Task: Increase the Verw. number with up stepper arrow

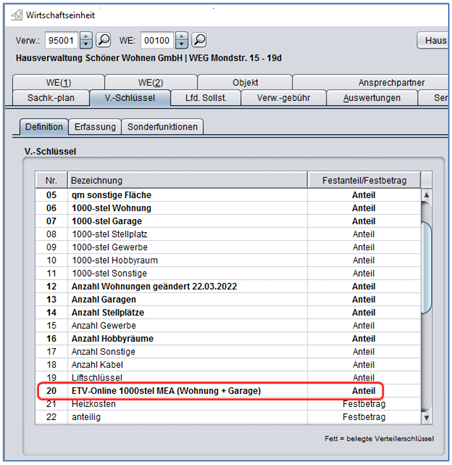Action: click(86, 36)
